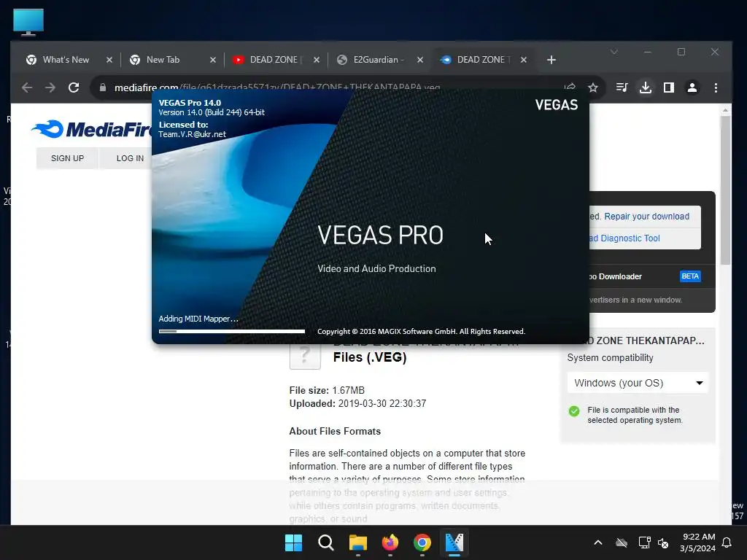Switch to What's New tab
Image resolution: width=747 pixels, height=560 pixels.
click(65, 60)
